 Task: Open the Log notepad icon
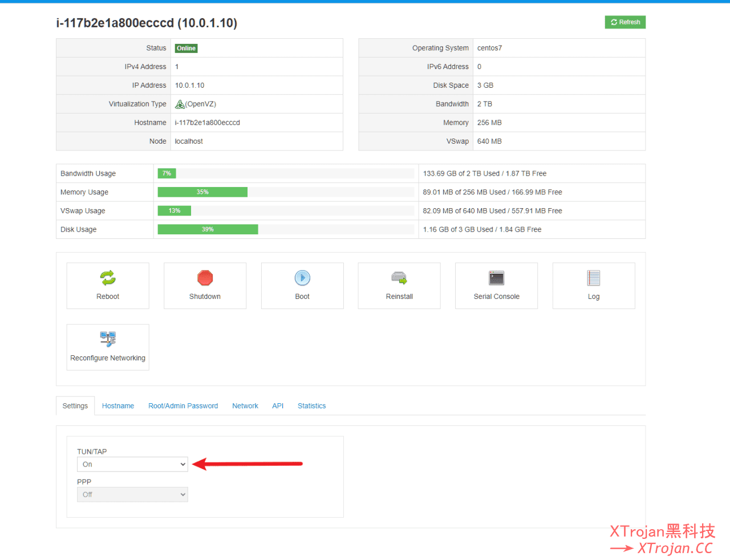(x=594, y=278)
